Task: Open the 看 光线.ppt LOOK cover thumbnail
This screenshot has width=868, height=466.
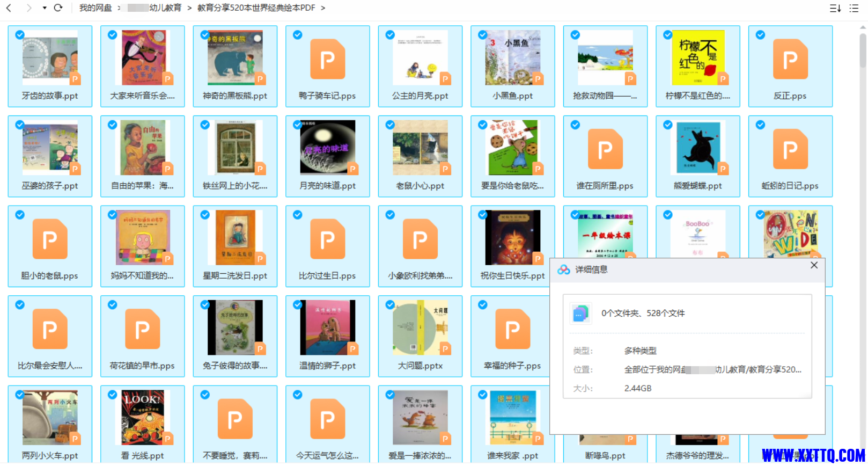Action: click(143, 417)
